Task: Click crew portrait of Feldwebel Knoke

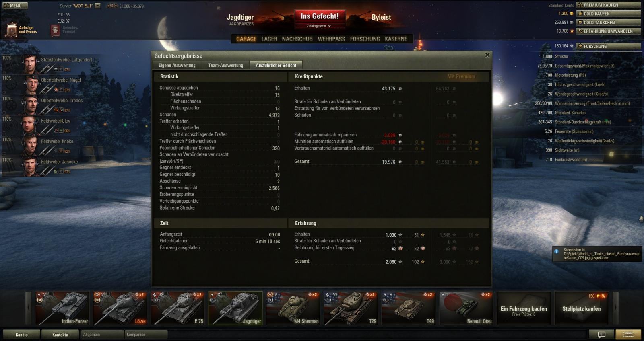Action: (x=31, y=146)
